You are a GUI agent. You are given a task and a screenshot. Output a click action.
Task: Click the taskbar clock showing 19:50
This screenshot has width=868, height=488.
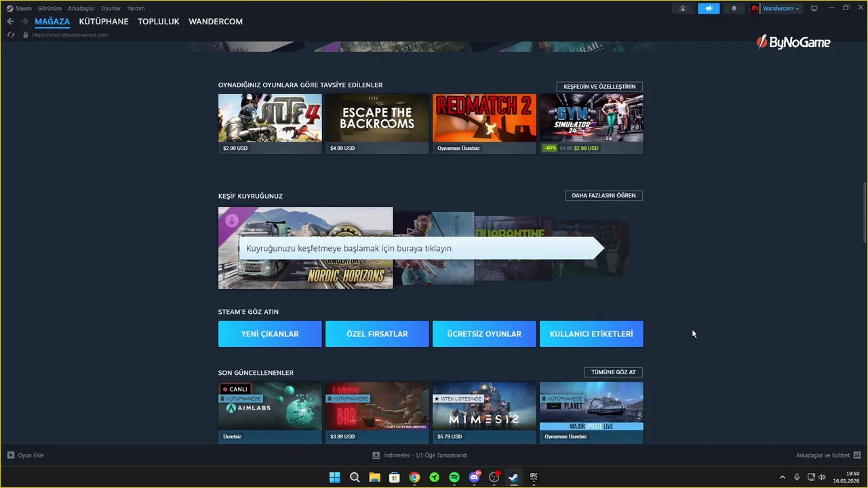coord(847,477)
